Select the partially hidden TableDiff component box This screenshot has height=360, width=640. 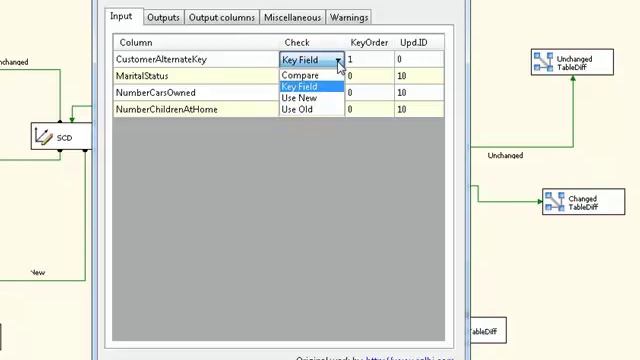tap(489, 330)
